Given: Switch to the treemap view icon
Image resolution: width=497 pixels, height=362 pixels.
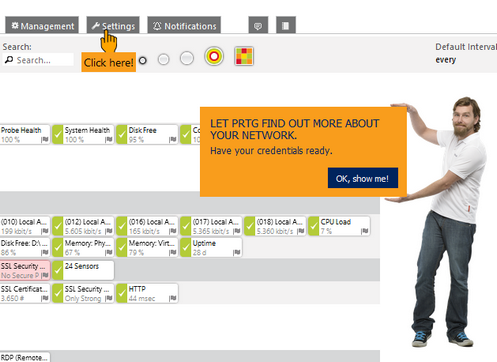Looking at the screenshot, I should [x=244, y=56].
